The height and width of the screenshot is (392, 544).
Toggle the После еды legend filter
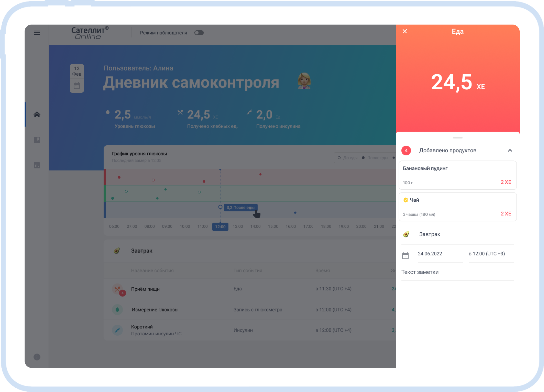click(x=375, y=158)
